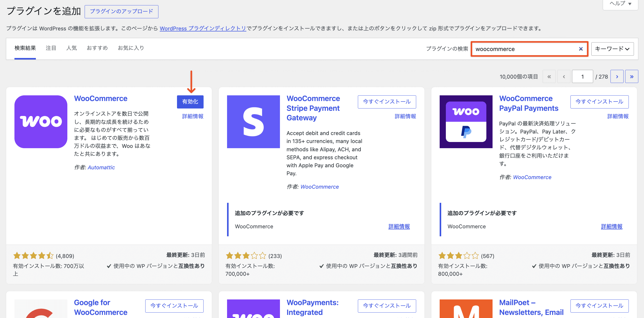Image resolution: width=644 pixels, height=318 pixels.
Task: Click the WooCommerce star rating
Action: pyautogui.click(x=33, y=256)
